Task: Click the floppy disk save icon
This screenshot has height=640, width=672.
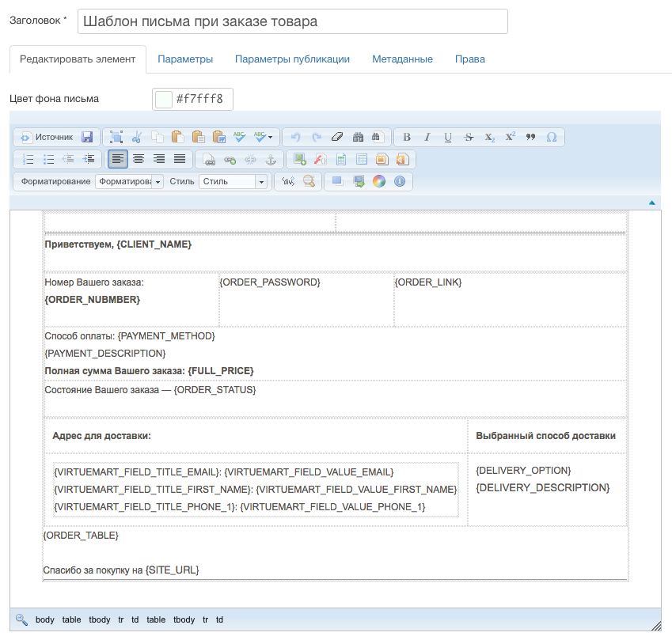Action: pos(87,137)
